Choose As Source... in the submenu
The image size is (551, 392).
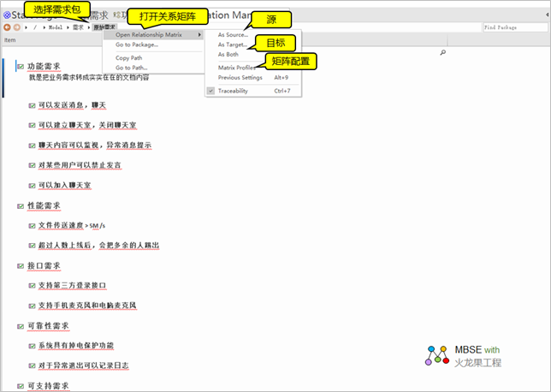pos(233,35)
